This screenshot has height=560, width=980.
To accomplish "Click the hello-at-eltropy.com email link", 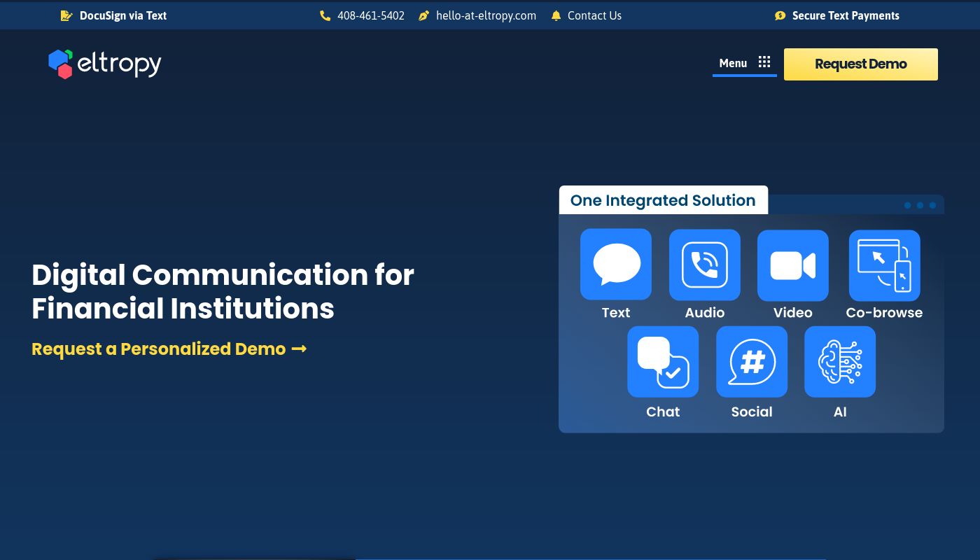I will click(486, 15).
